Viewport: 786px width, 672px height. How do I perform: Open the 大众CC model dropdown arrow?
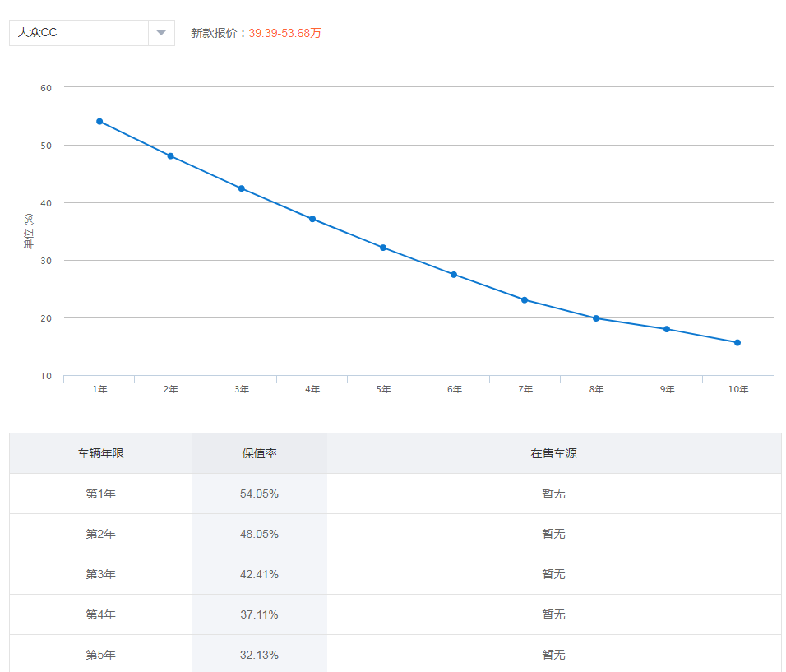(x=161, y=33)
